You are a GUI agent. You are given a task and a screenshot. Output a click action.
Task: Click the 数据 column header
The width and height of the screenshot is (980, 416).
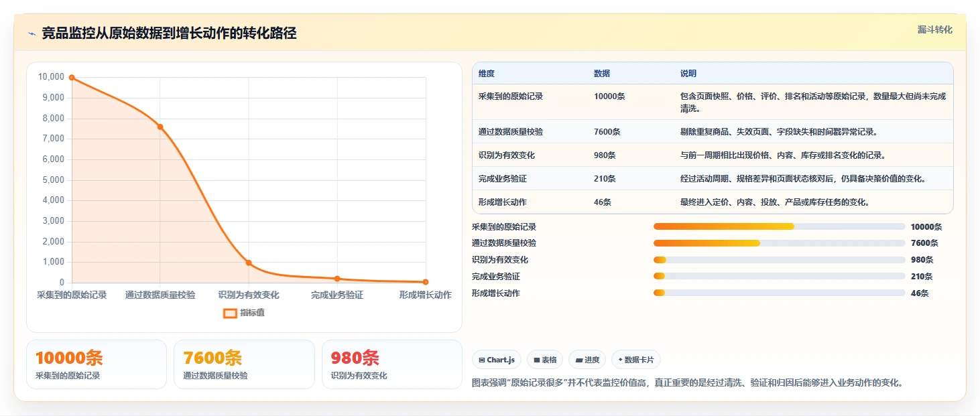(x=602, y=74)
